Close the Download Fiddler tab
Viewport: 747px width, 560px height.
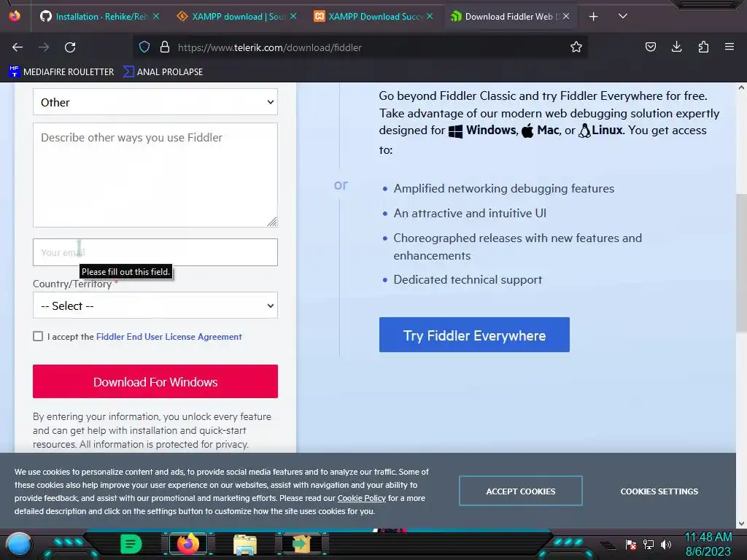coord(565,16)
